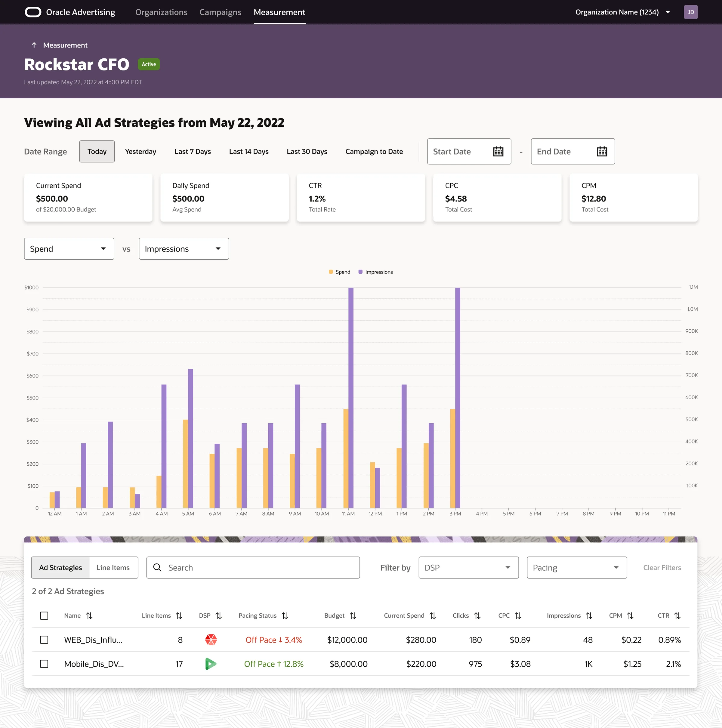Sort by Budget column arrows
The image size is (722, 728).
[x=353, y=615]
